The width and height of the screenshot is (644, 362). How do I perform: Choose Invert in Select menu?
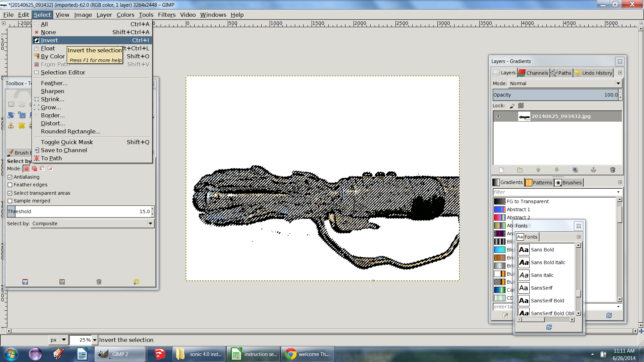coord(49,40)
